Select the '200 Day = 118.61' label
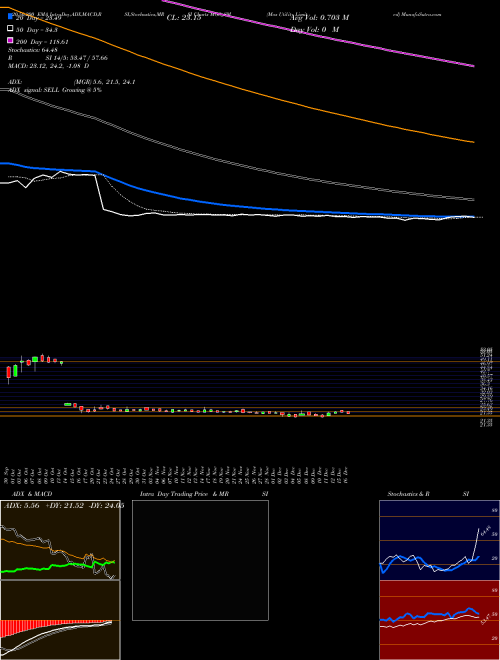 pos(42,42)
